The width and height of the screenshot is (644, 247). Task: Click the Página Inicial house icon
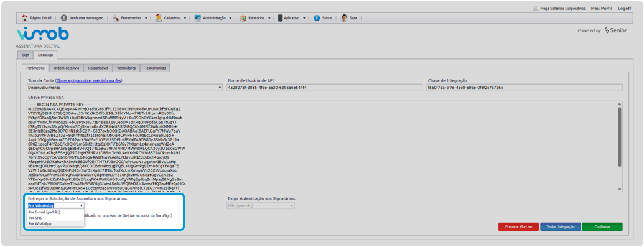tap(25, 18)
